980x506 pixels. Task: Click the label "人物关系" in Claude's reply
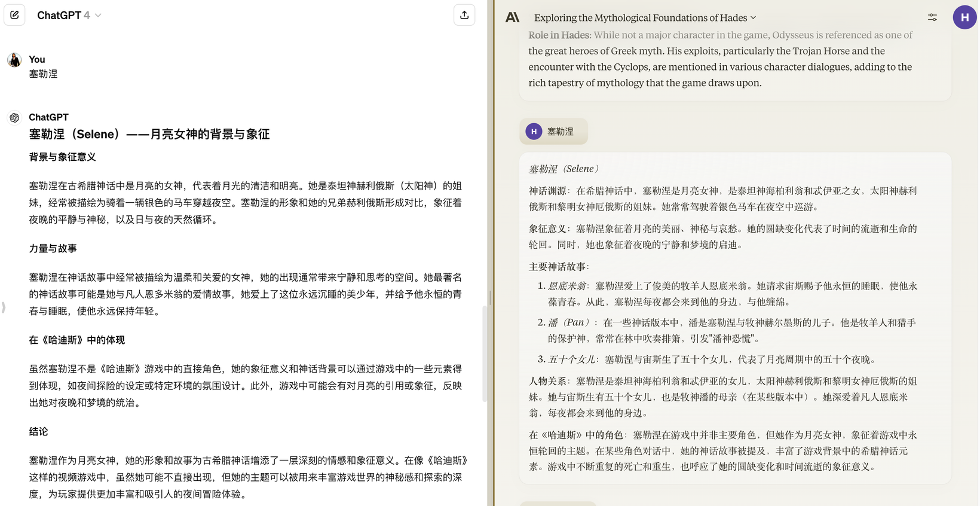pyautogui.click(x=548, y=382)
